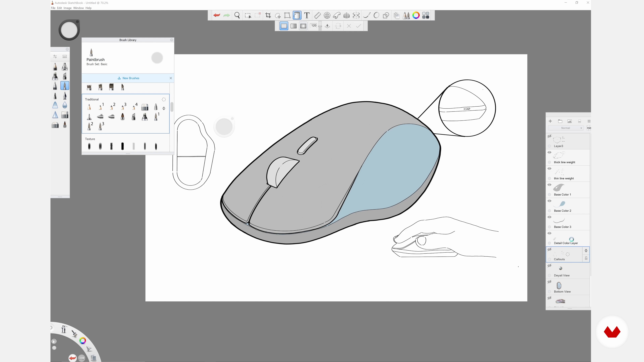Add a new layer with plus icon
Screen dimensions: 644x362
pos(550,121)
